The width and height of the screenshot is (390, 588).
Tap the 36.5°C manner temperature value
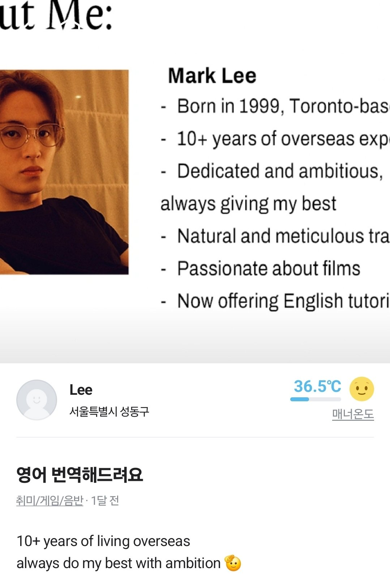tap(317, 386)
